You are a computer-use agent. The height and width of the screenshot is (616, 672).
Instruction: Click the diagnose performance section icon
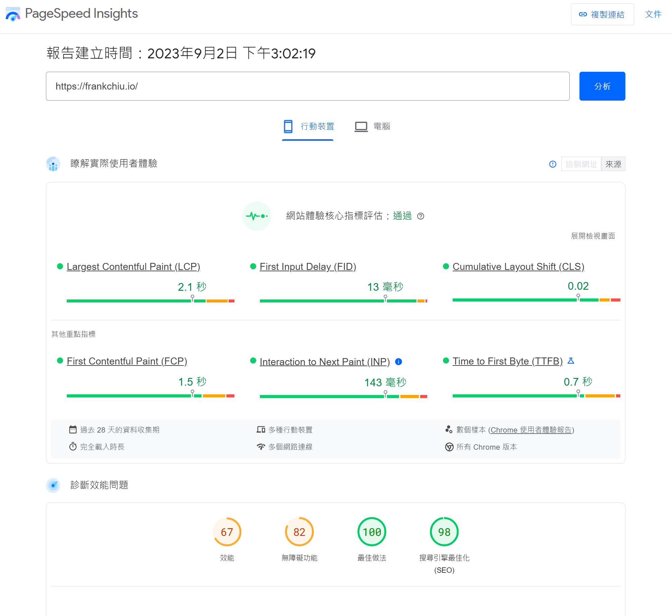point(53,485)
